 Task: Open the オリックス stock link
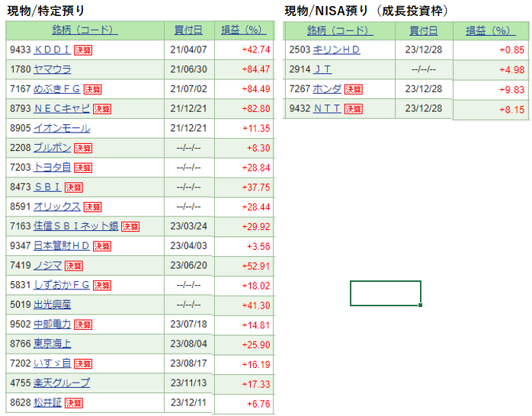(57, 206)
